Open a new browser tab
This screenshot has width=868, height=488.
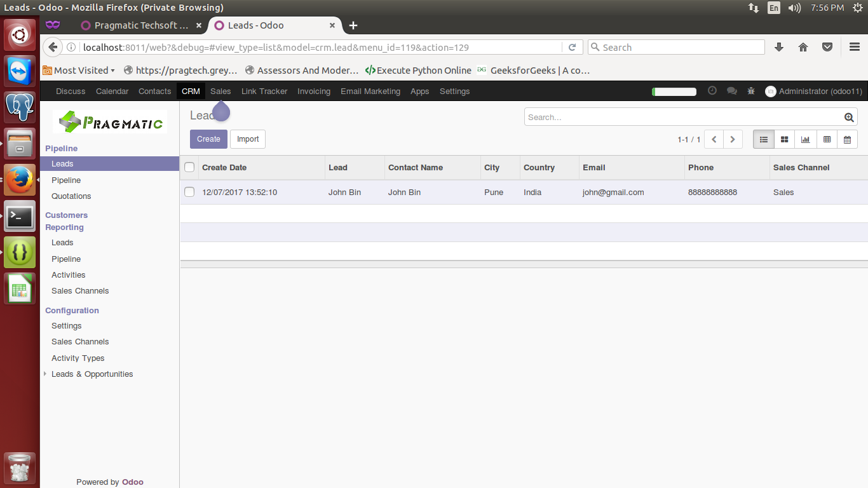tap(353, 25)
